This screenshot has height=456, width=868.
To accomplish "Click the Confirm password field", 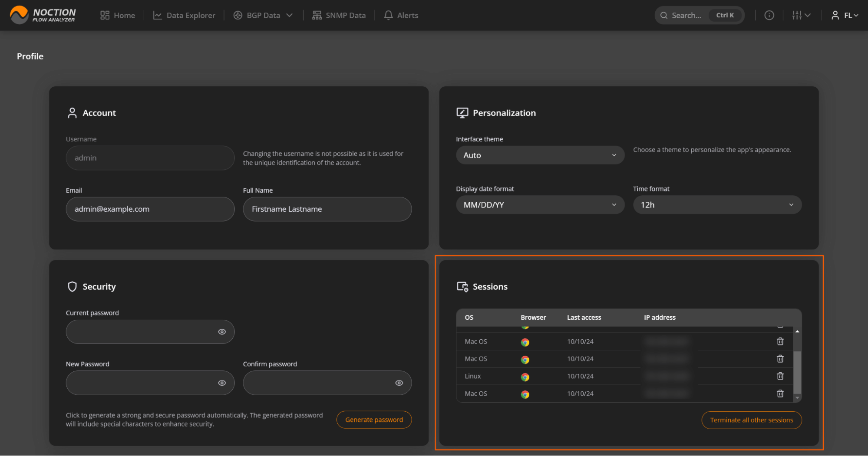I will (327, 383).
